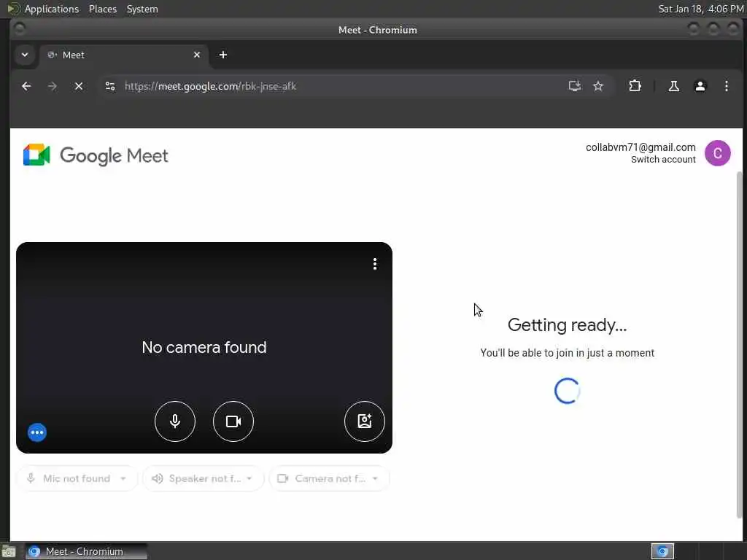The width and height of the screenshot is (747, 560).
Task: Open the Mic not found dropdown
Action: (x=77, y=478)
